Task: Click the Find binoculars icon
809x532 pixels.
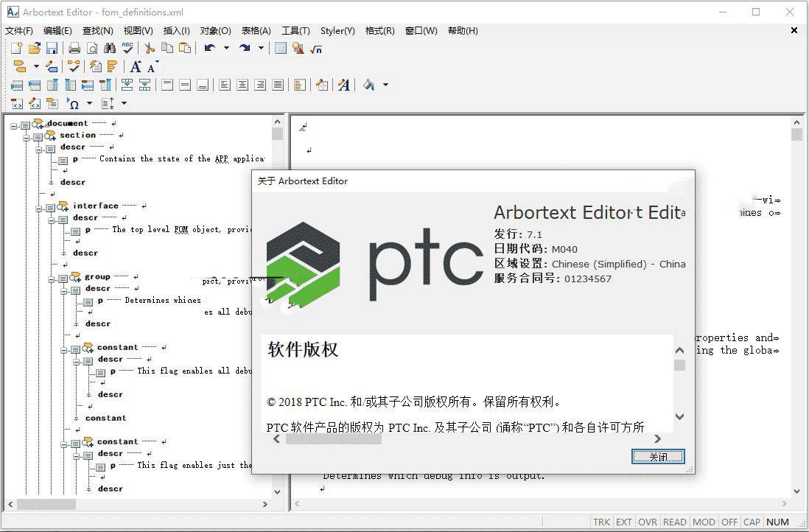Action: (x=109, y=49)
